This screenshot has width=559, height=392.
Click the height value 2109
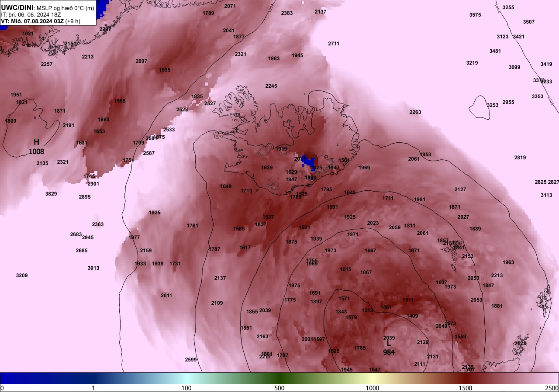[x=217, y=303]
